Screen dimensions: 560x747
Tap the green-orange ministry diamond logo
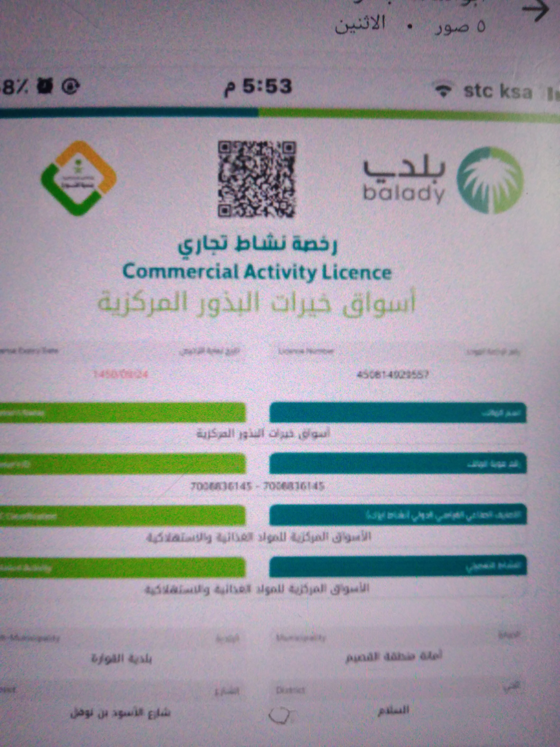point(79,178)
